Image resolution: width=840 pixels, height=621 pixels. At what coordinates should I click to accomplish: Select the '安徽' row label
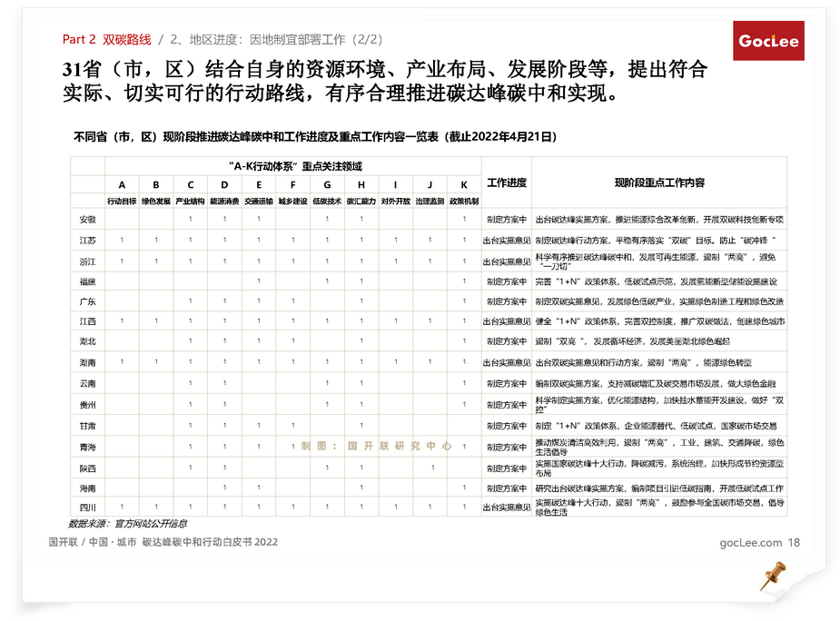[x=87, y=220]
